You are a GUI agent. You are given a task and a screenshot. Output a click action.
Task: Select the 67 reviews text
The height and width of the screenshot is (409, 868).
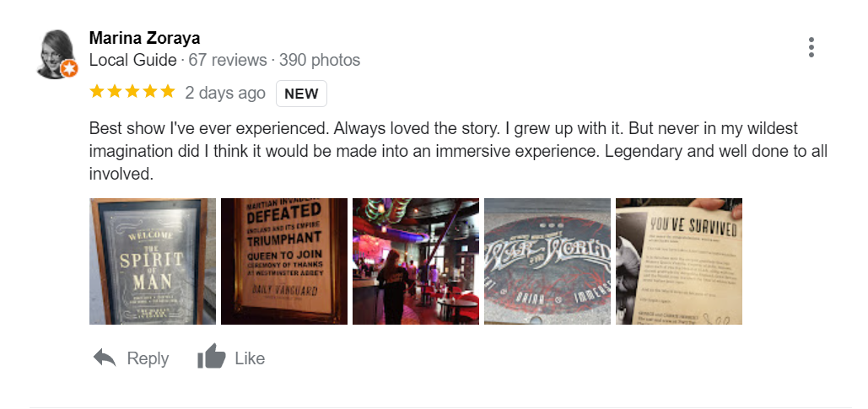[x=227, y=60]
